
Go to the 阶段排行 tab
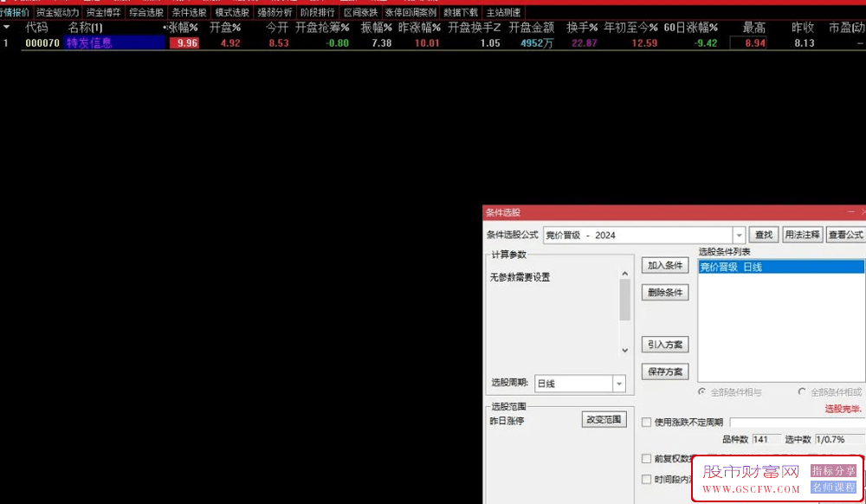[318, 12]
